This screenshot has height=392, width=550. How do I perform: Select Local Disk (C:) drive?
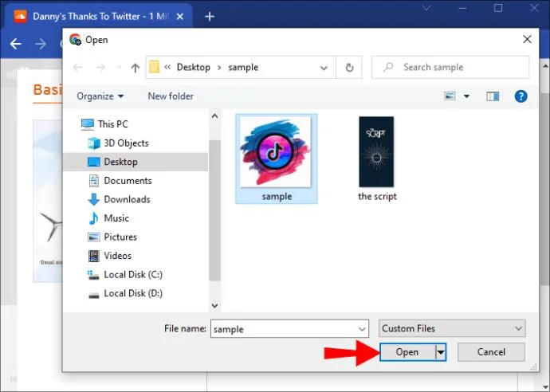[132, 275]
